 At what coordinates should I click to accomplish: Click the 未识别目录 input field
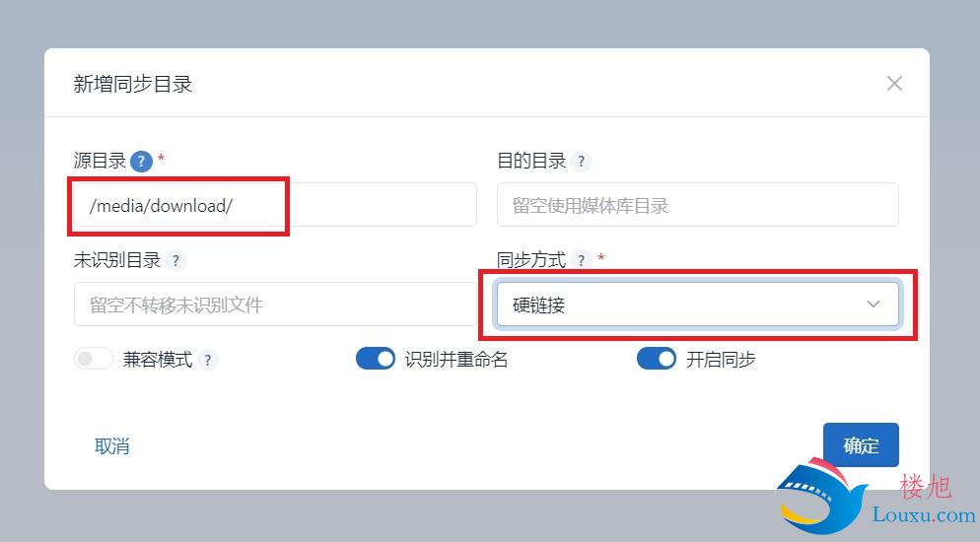(x=275, y=305)
